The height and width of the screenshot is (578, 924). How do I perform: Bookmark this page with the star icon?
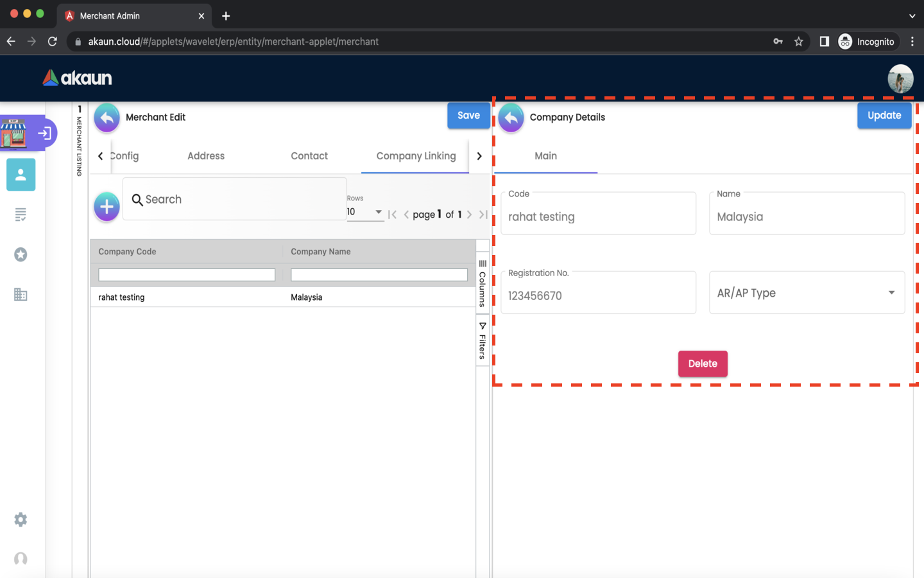point(798,42)
